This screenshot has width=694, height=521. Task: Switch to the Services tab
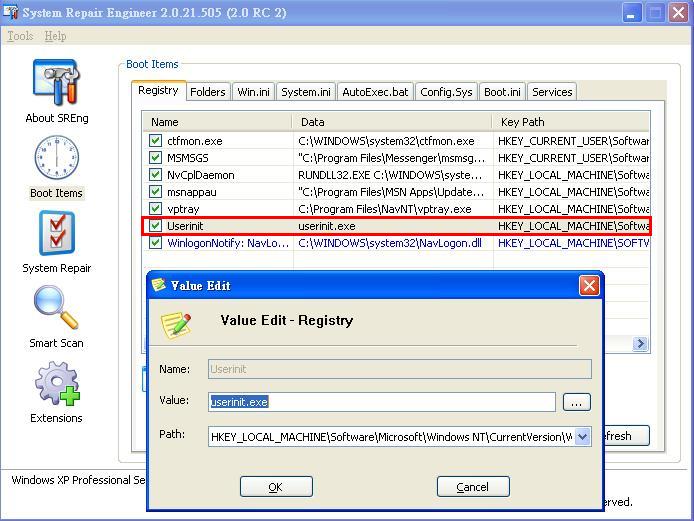(552, 92)
